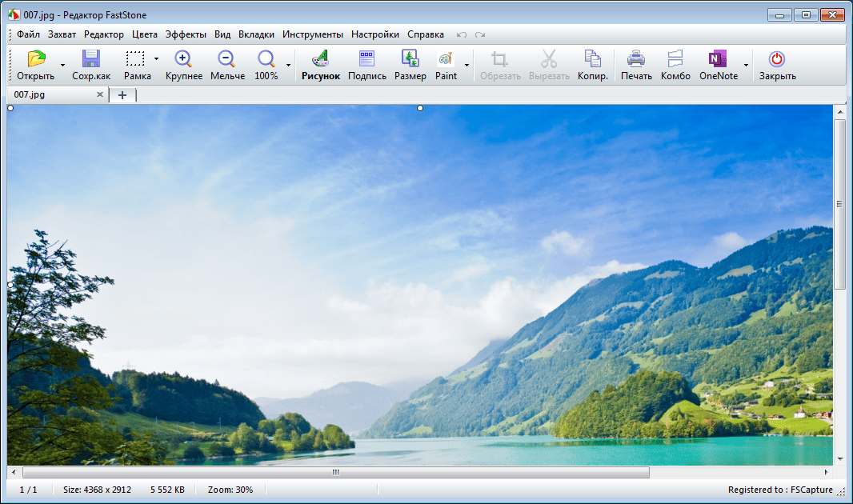The height and width of the screenshot is (504, 853).
Task: Click Сохр.как save-as floppy icon
Action: coord(91,58)
